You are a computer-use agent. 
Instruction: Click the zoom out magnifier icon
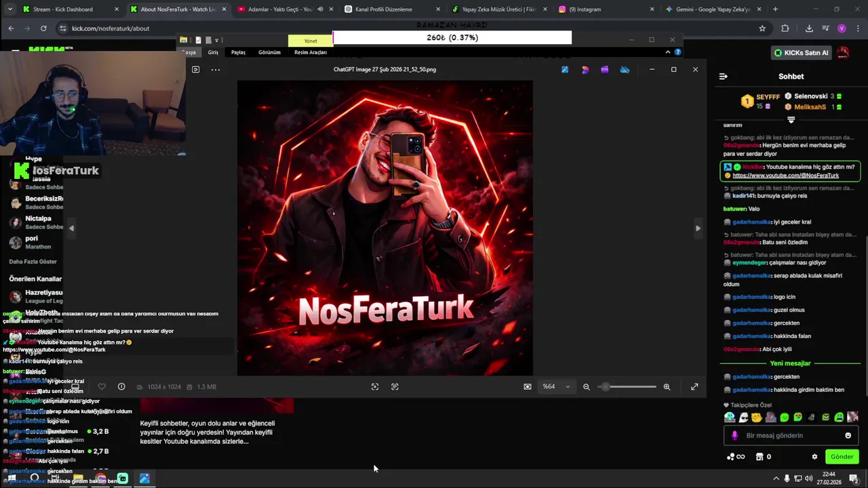pos(587,386)
